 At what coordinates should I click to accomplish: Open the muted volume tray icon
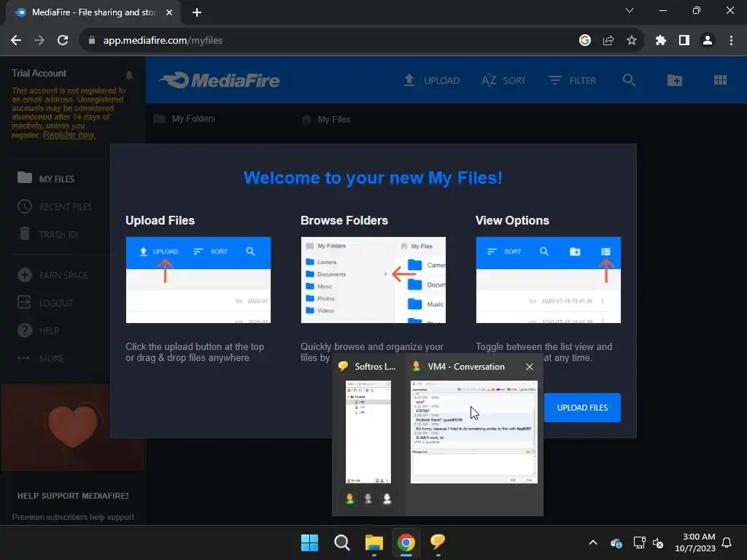[658, 542]
